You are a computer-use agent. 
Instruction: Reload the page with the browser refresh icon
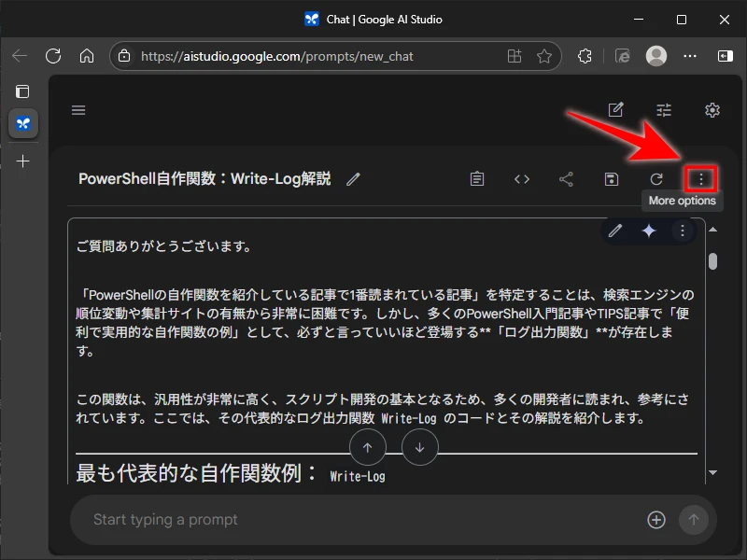point(53,56)
